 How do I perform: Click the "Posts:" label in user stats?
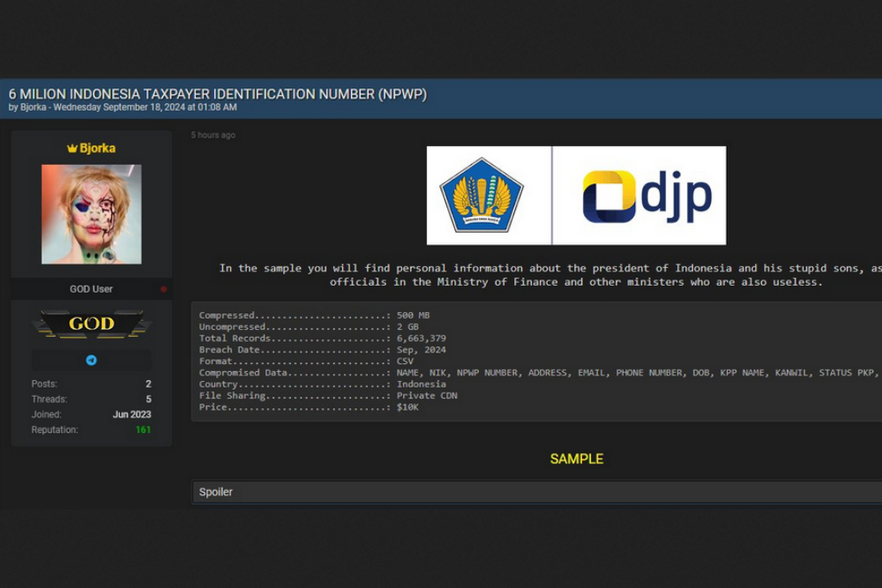[44, 384]
